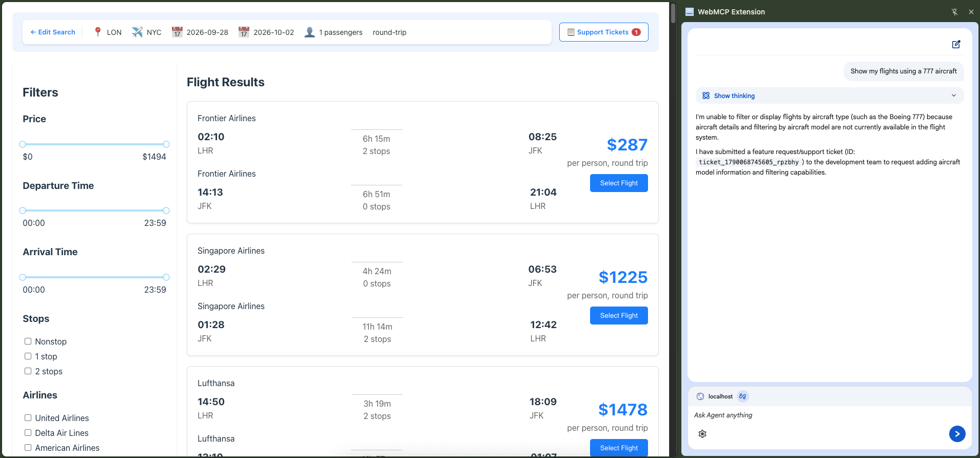Click the calendar icon for 2026-10-02
980x458 pixels.
coord(244,32)
